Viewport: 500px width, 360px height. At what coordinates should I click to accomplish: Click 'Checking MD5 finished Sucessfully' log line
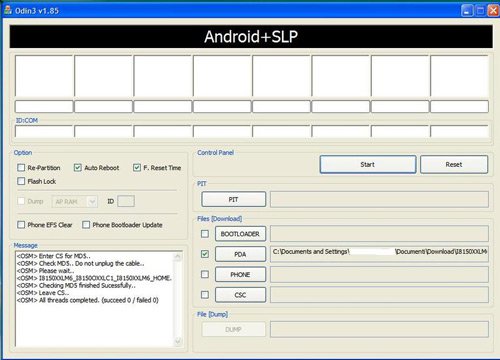pos(76,285)
